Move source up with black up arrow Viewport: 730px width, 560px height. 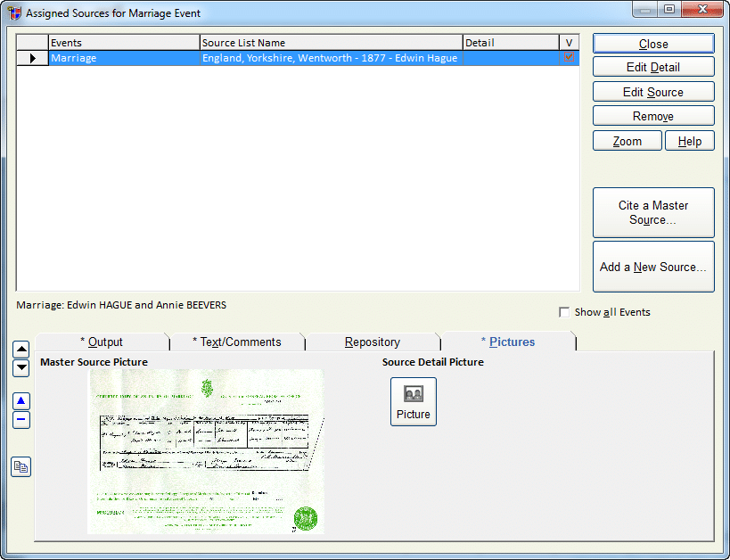point(21,349)
